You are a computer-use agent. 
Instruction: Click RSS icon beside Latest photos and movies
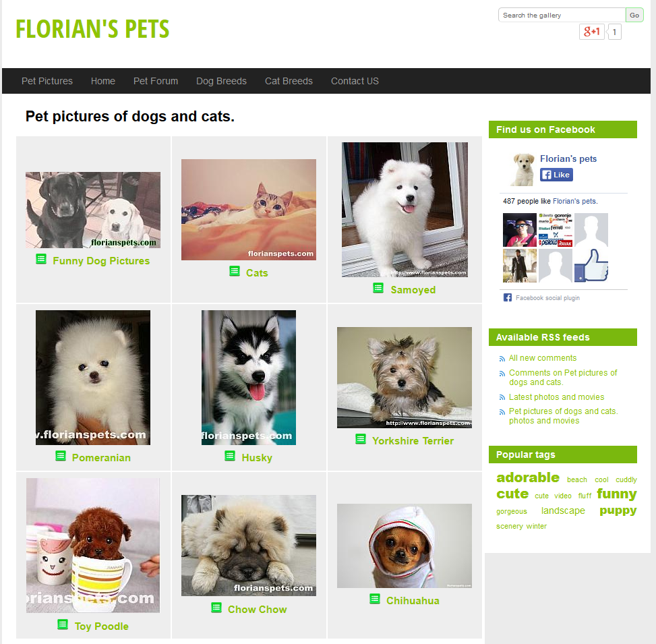tap(502, 398)
